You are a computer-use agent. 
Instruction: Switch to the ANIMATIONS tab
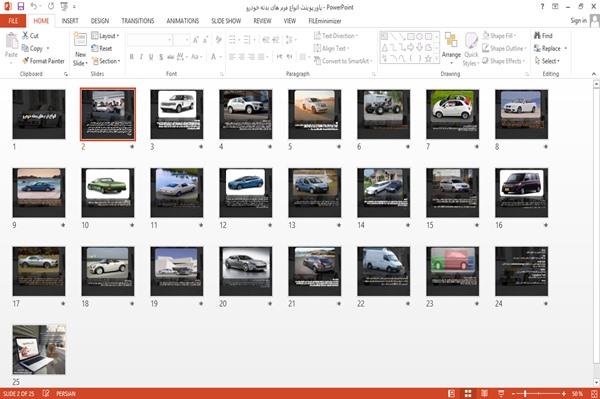(183, 21)
